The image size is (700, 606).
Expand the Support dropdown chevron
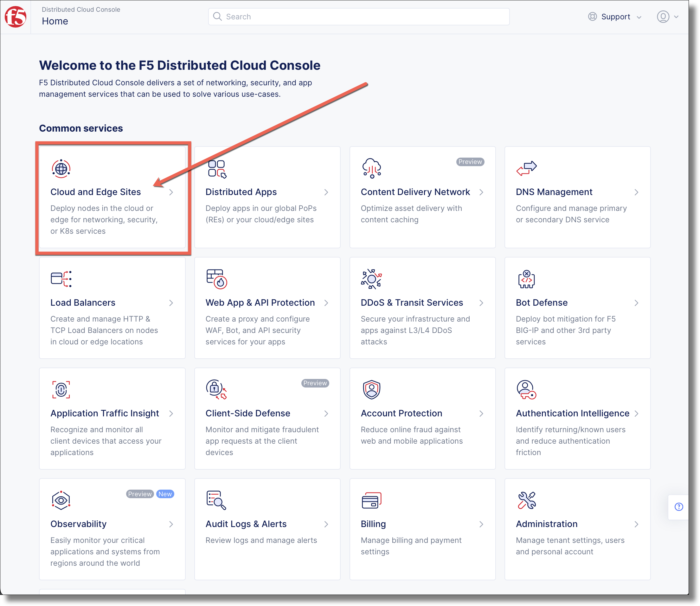639,17
